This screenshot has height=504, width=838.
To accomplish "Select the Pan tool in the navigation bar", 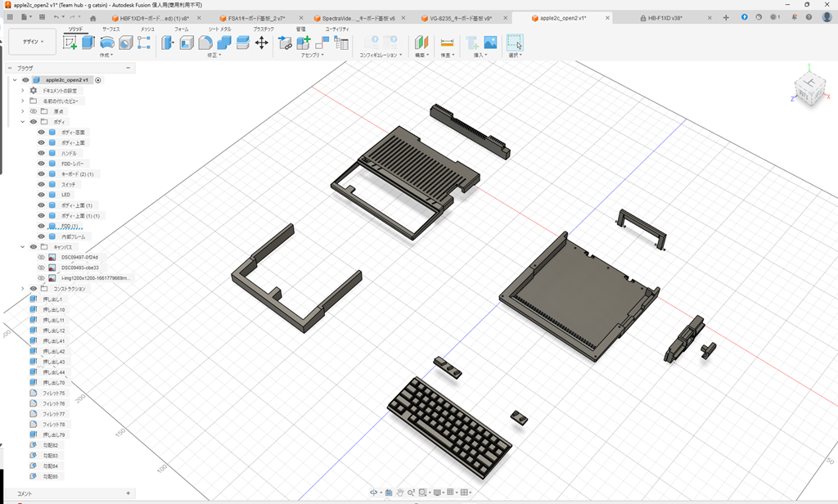I will 399,492.
